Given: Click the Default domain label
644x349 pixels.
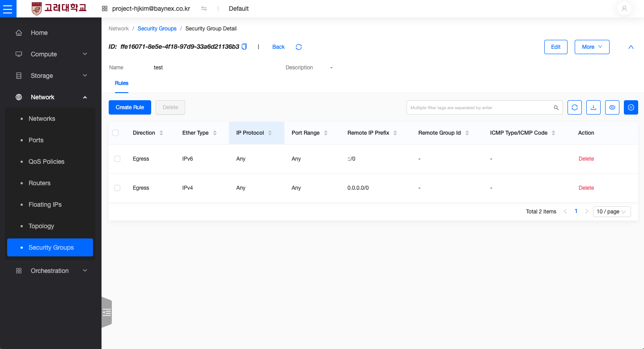Looking at the screenshot, I should [239, 9].
